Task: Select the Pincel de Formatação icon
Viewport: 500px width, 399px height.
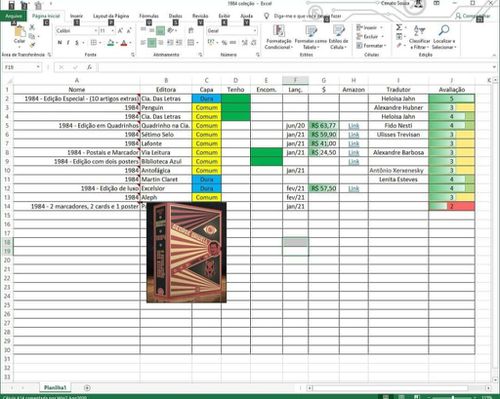Action: [32, 45]
